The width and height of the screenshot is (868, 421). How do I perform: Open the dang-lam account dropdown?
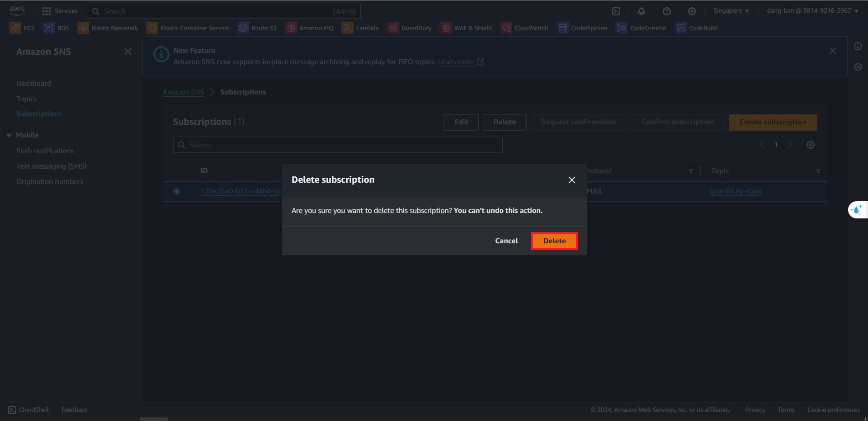coord(812,11)
